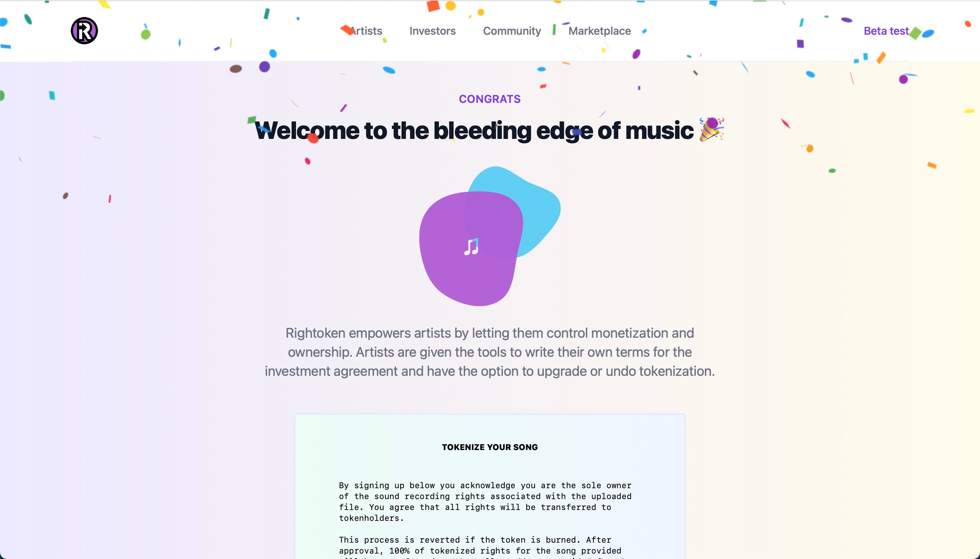Click the Investors navigation item
Image resolution: width=980 pixels, height=559 pixels.
[x=432, y=31]
